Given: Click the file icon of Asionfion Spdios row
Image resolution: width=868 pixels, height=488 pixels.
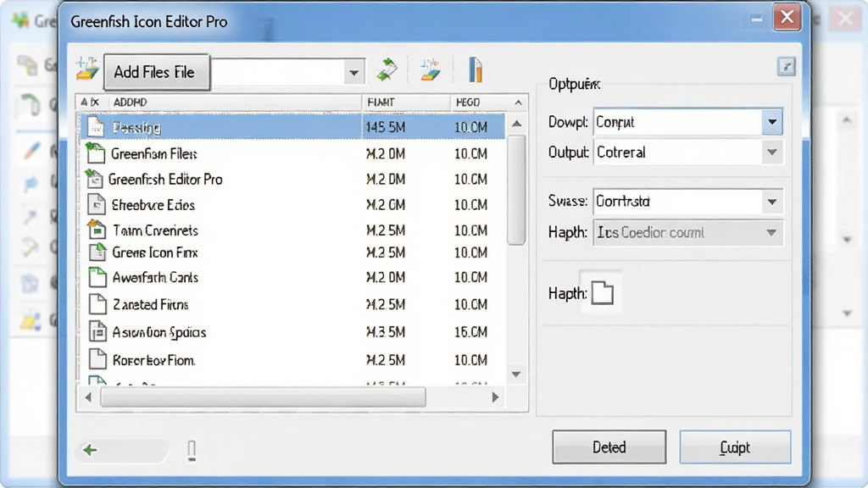Looking at the screenshot, I should [x=97, y=332].
